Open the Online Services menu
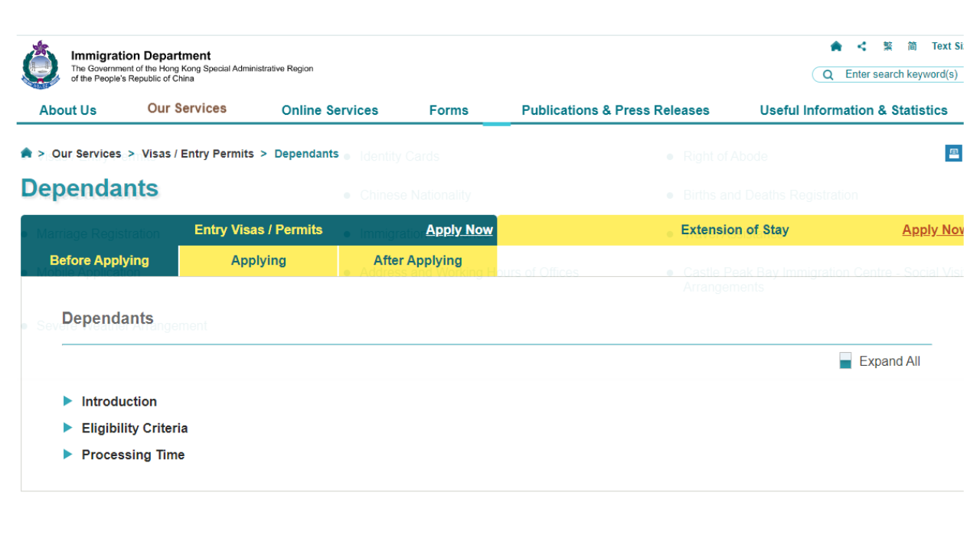The image size is (980, 551). (330, 110)
